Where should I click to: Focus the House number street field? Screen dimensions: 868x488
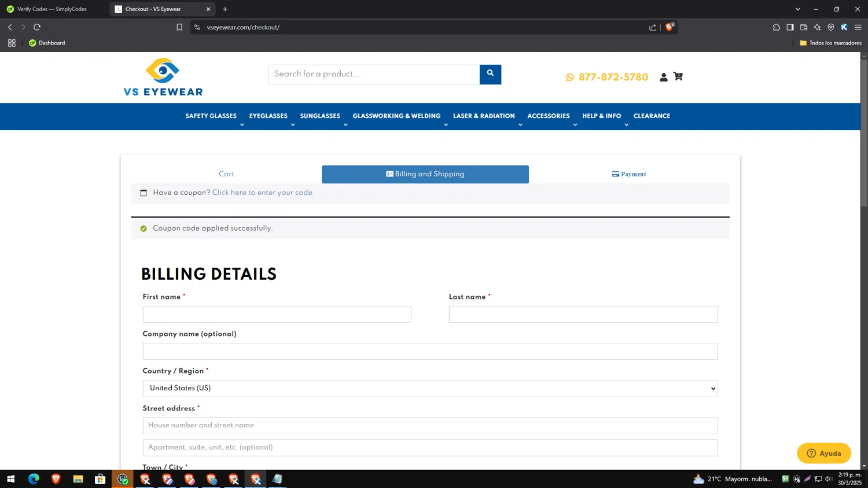tap(430, 426)
